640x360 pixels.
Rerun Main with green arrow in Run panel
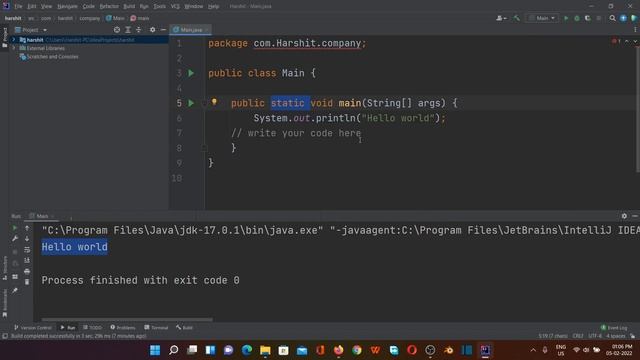15,228
